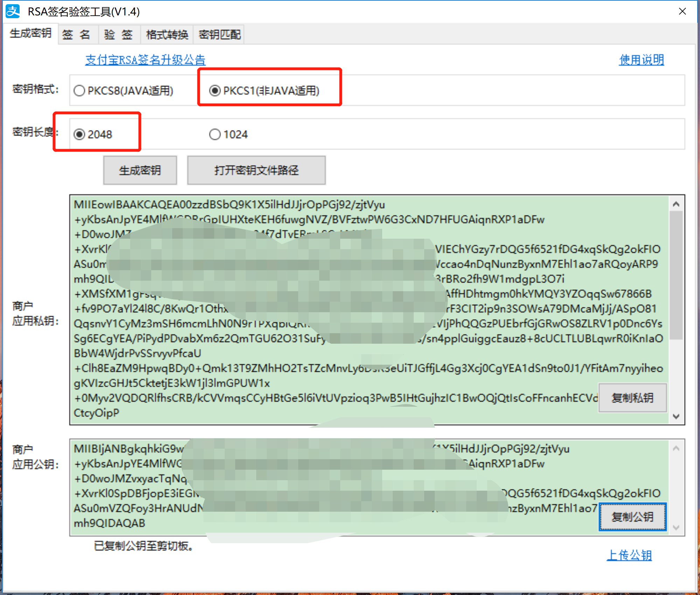700x595 pixels.
Task: Choose 1024 key length
Action: pyautogui.click(x=215, y=135)
